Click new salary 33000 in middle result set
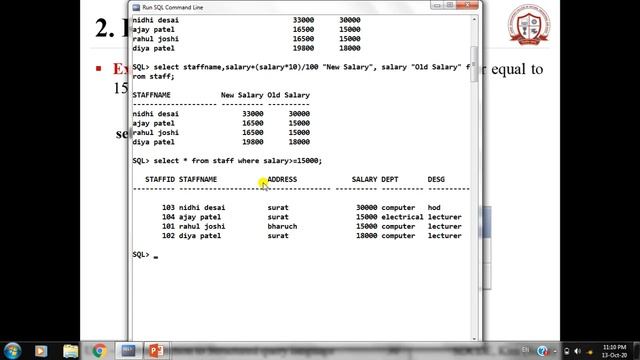Screen dimensions: 640x360 click(x=253, y=114)
